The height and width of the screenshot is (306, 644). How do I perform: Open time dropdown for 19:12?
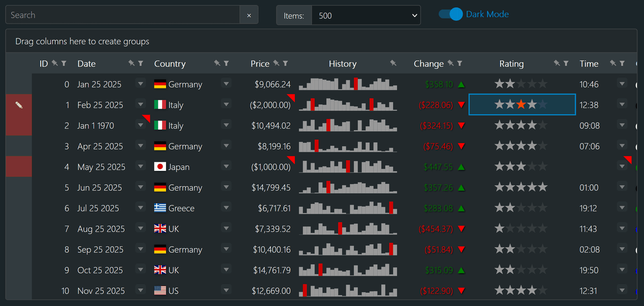point(622,208)
